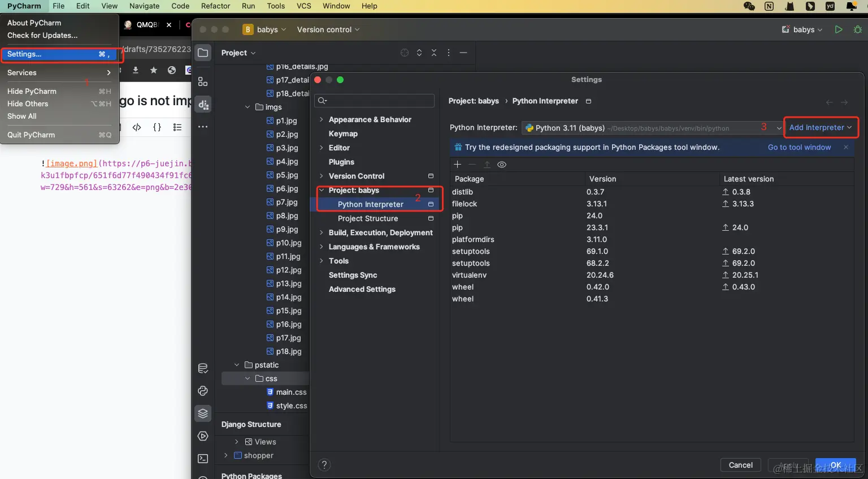The width and height of the screenshot is (868, 479).
Task: Expand Views node in Django Structure
Action: 237,442
